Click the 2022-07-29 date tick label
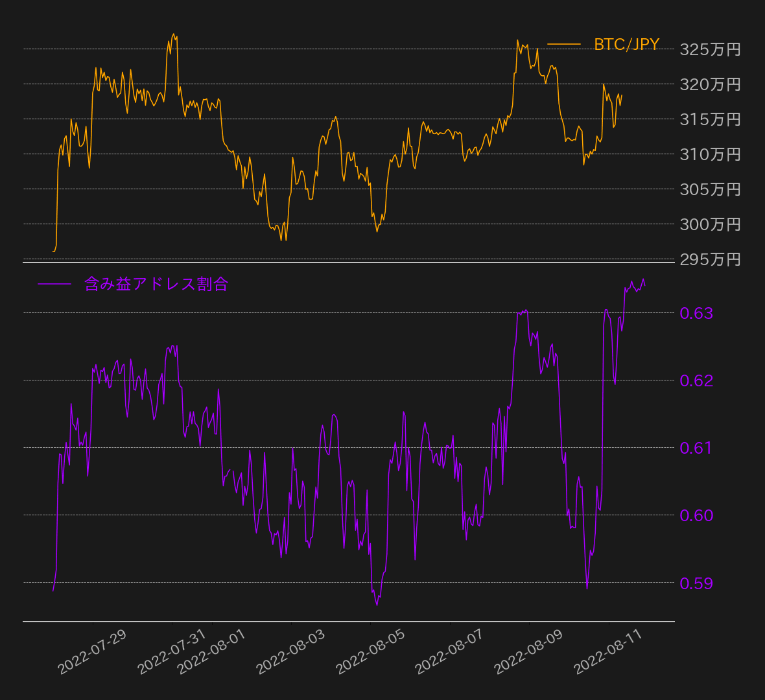Image resolution: width=765 pixels, height=700 pixels. tap(92, 652)
